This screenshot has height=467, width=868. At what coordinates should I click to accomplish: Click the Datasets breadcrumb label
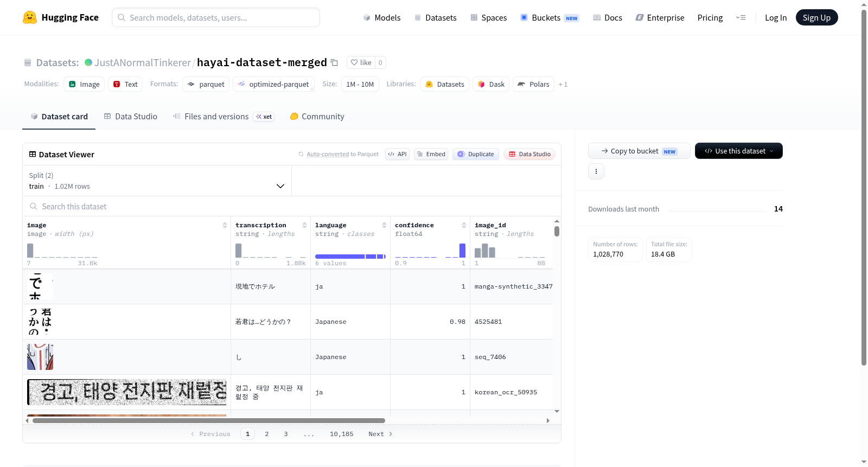pyautogui.click(x=58, y=63)
